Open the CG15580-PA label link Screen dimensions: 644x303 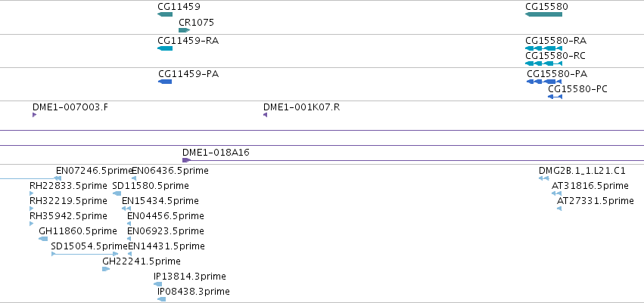point(557,74)
